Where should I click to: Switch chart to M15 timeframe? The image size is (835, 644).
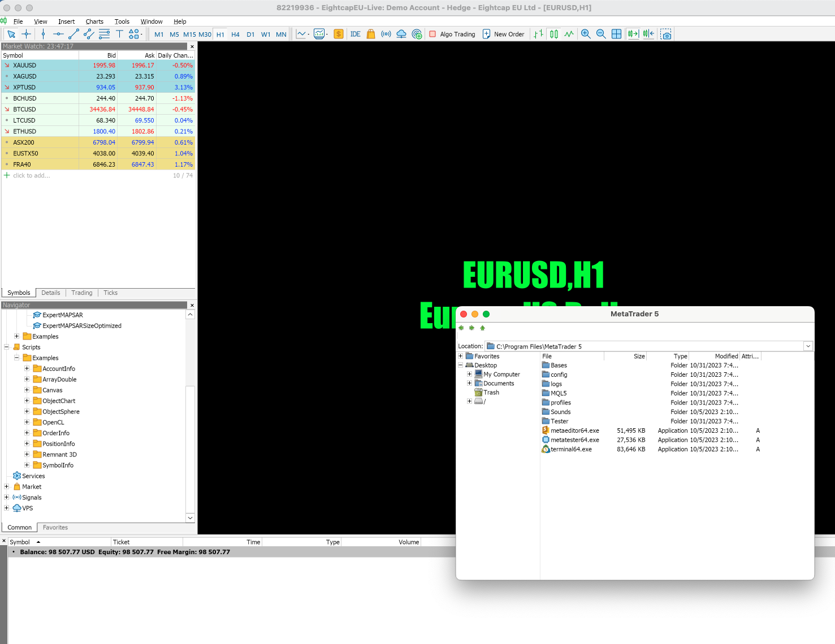pyautogui.click(x=189, y=34)
